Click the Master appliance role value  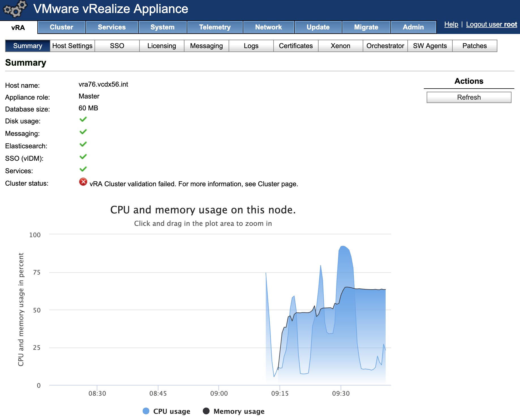point(89,96)
